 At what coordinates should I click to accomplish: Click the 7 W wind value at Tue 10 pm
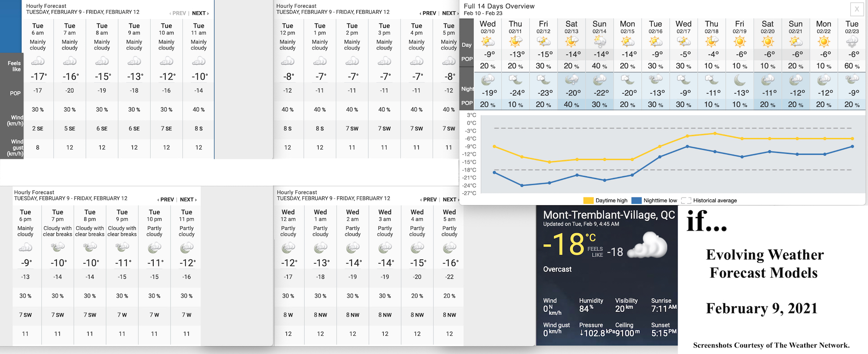click(x=155, y=315)
